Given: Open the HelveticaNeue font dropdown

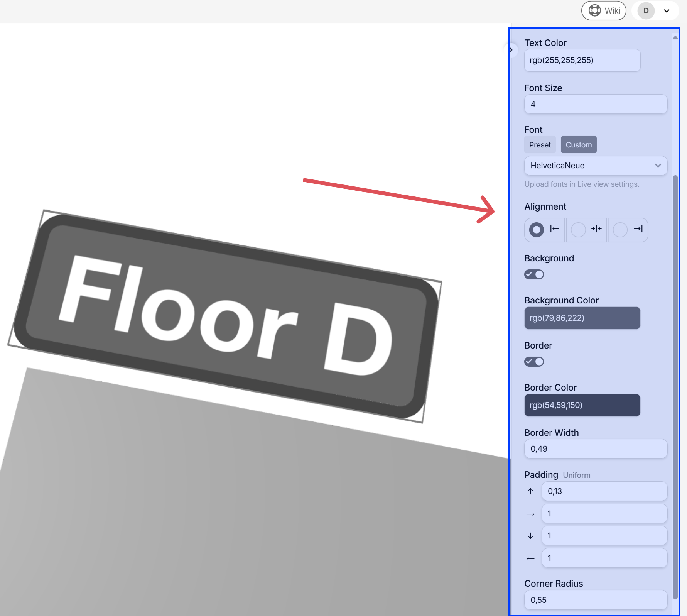Looking at the screenshot, I should click(x=595, y=166).
